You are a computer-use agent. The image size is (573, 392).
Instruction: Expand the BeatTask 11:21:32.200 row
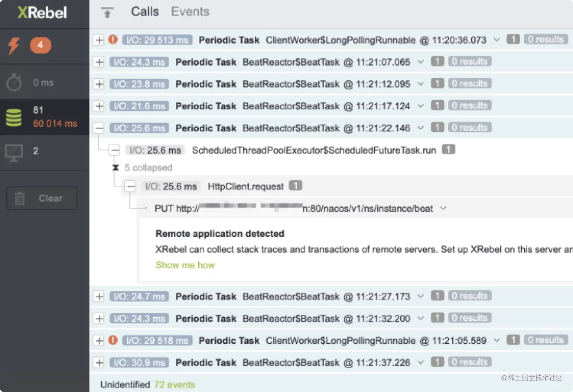(99, 318)
